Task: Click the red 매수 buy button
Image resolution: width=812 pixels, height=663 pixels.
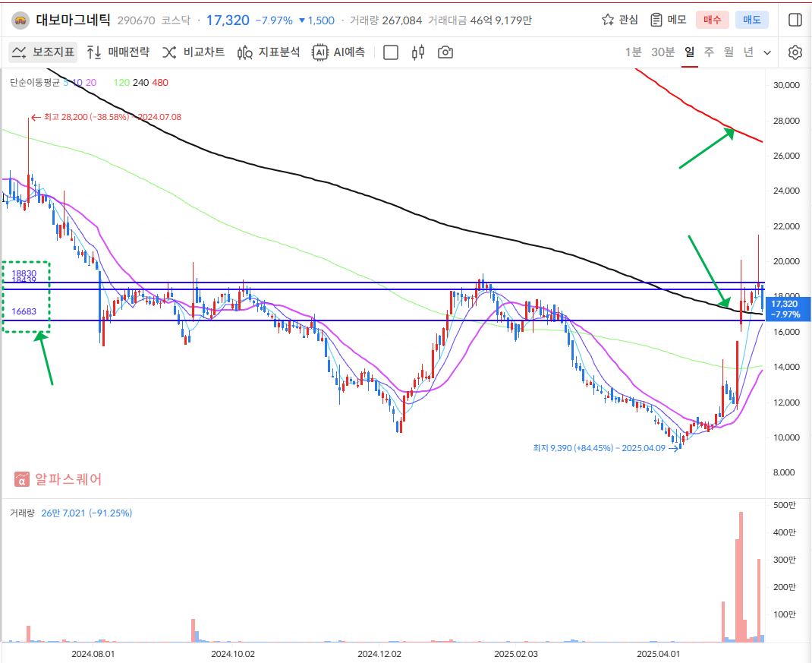Action: tap(712, 20)
